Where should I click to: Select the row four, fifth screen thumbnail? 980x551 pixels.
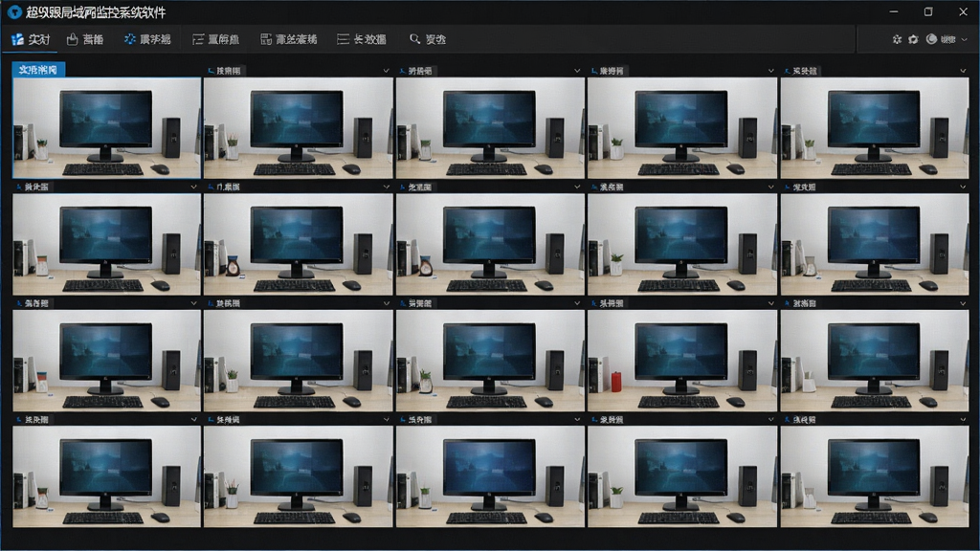click(875, 476)
